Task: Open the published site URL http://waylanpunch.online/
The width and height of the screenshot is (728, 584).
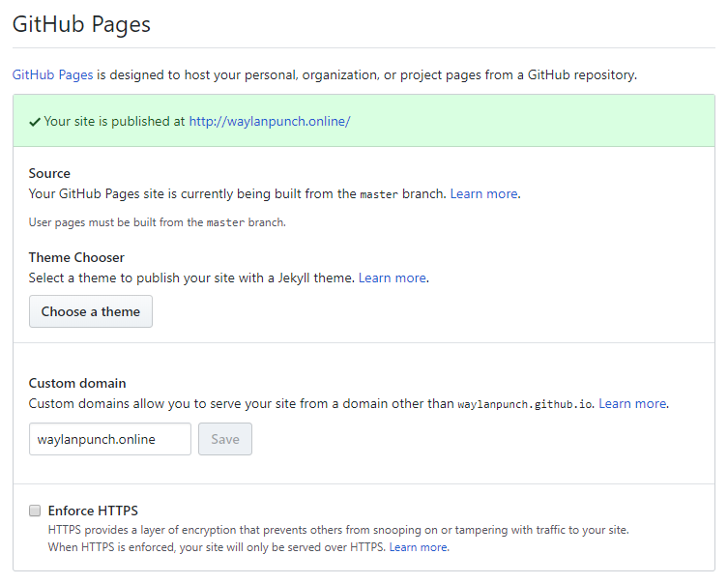Action: (x=270, y=121)
